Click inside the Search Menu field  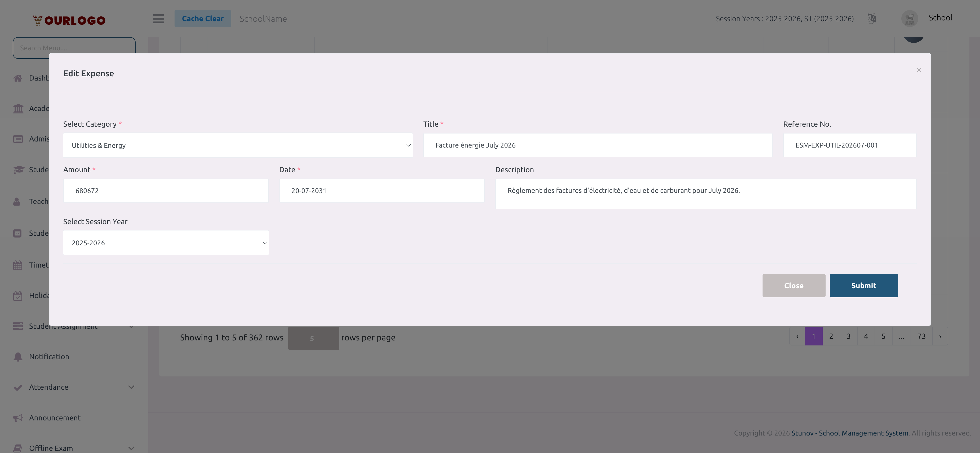tap(74, 47)
